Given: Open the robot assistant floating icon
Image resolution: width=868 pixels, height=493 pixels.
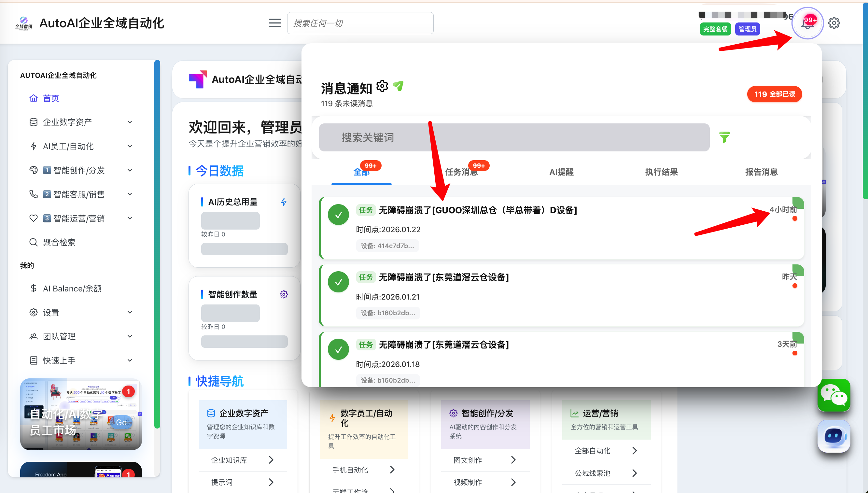Looking at the screenshot, I should pyautogui.click(x=833, y=436).
